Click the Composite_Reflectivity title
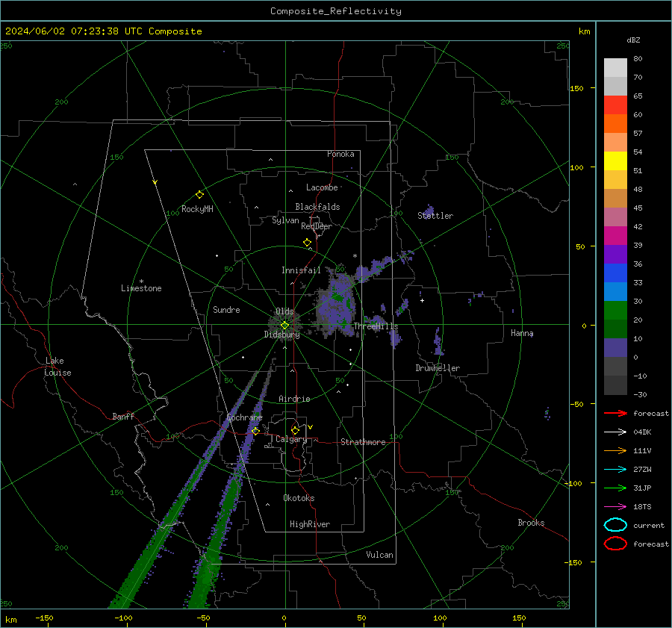This screenshot has width=672, height=628. click(x=335, y=11)
